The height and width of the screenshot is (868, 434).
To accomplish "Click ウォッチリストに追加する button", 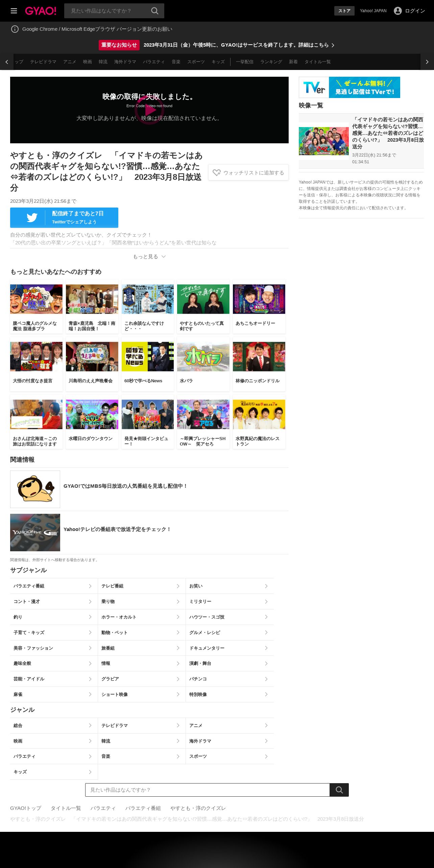I will click(248, 173).
